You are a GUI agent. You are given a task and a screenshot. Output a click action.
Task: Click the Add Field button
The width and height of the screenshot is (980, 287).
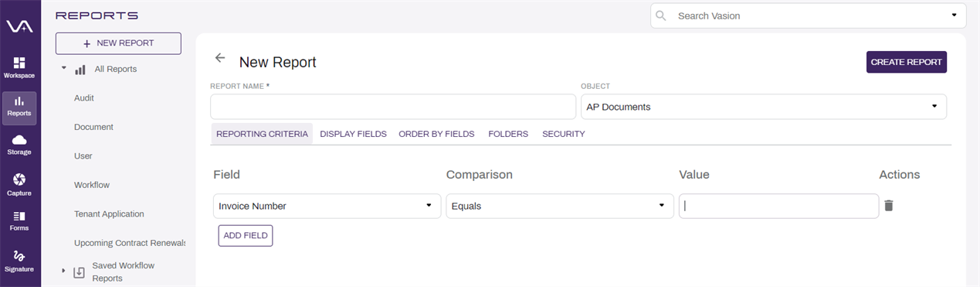click(246, 235)
